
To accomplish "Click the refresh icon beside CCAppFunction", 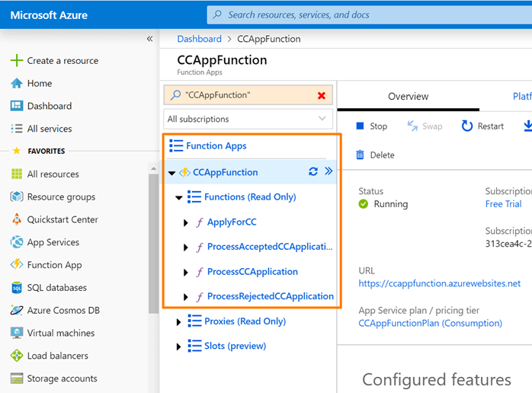I will (313, 172).
